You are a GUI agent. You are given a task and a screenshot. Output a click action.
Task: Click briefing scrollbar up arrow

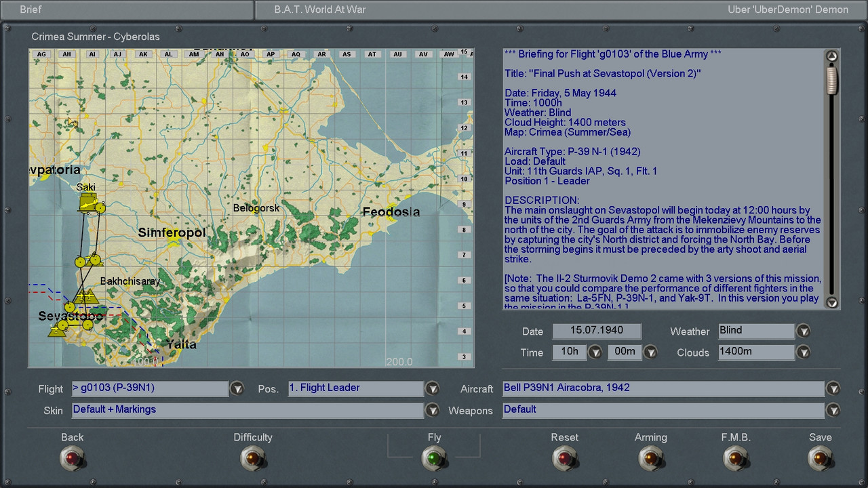click(x=832, y=56)
